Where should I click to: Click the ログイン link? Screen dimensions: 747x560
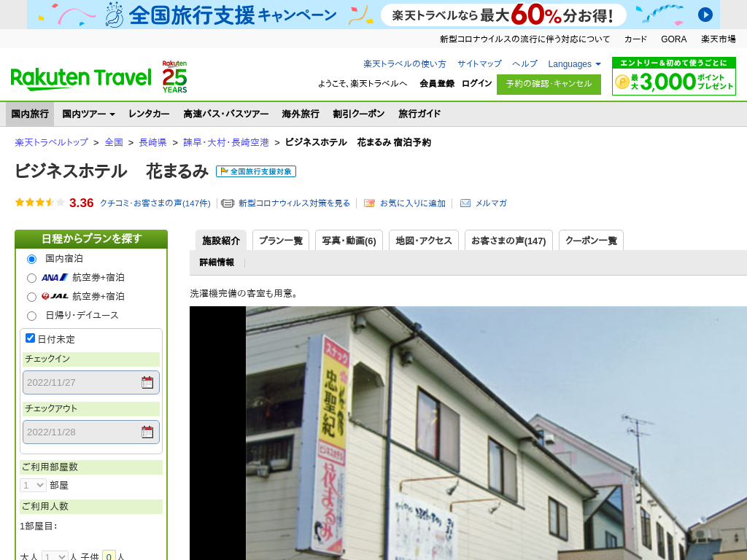(x=477, y=84)
